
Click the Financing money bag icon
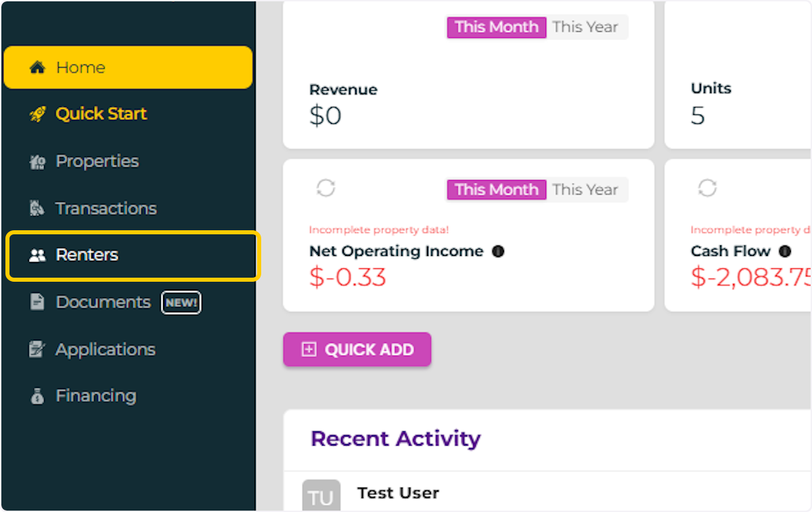tap(37, 396)
